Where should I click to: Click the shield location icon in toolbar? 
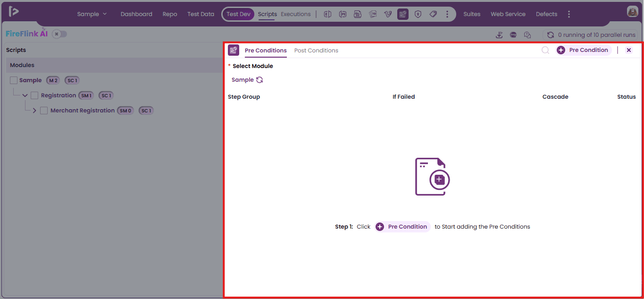pyautogui.click(x=418, y=14)
